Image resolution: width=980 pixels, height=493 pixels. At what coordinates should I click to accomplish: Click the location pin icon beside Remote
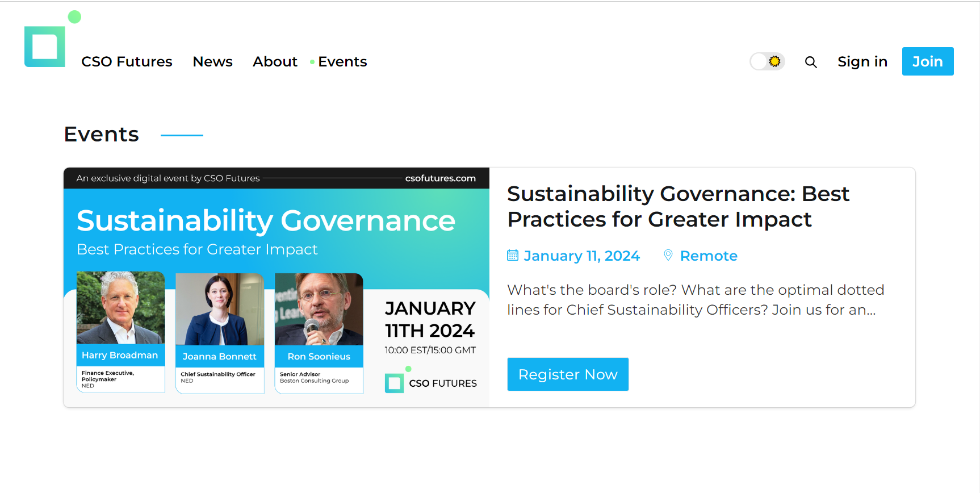click(x=668, y=256)
